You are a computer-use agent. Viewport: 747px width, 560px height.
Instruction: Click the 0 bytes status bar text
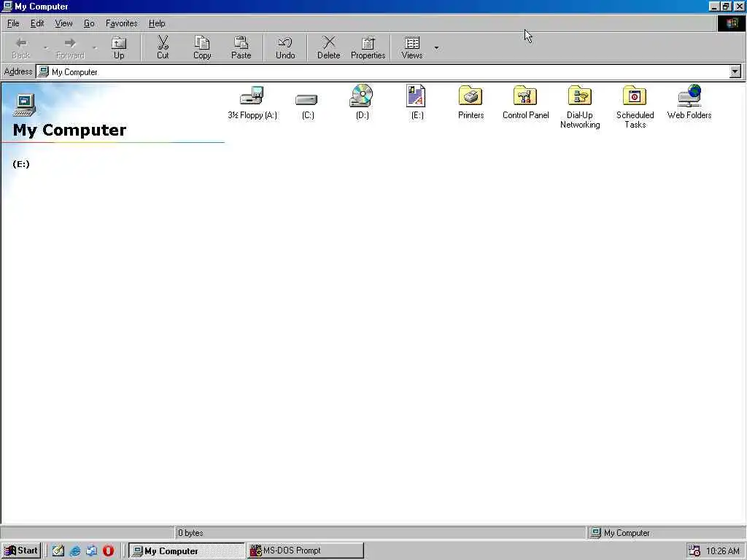190,533
